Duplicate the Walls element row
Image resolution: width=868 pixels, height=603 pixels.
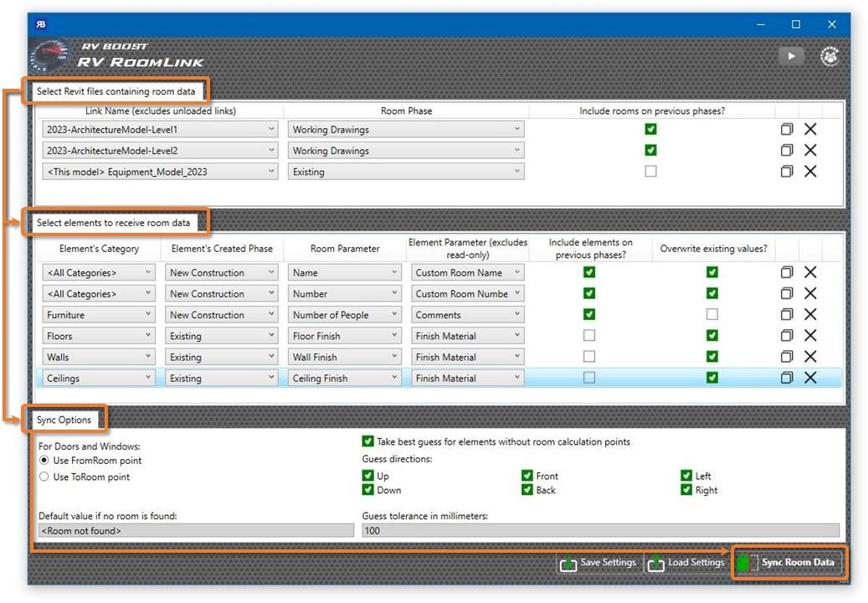click(x=787, y=357)
